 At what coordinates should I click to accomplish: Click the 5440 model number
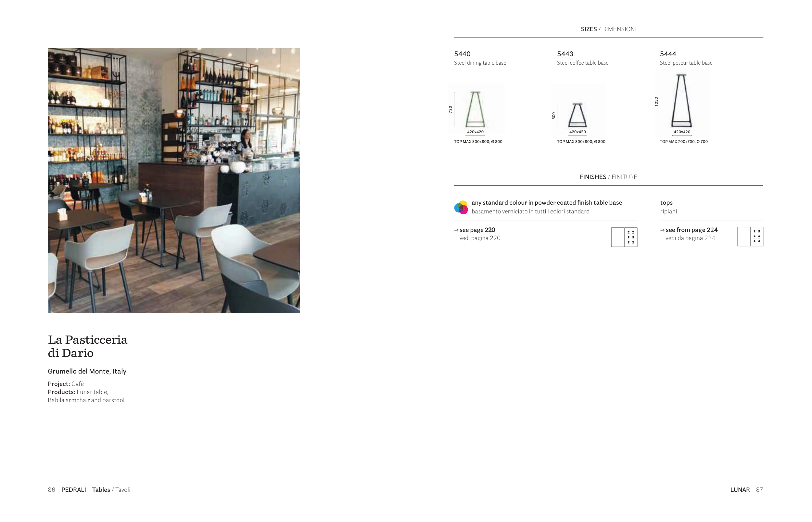tap(462, 54)
